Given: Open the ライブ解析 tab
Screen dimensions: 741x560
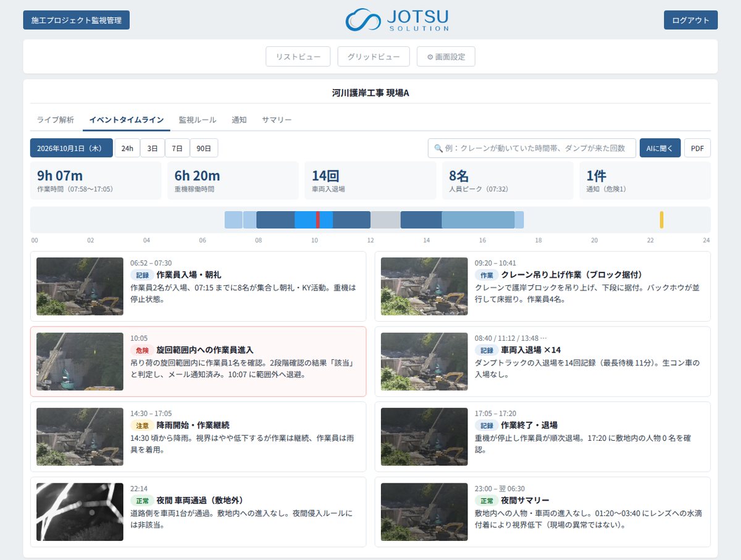Looking at the screenshot, I should click(x=56, y=120).
